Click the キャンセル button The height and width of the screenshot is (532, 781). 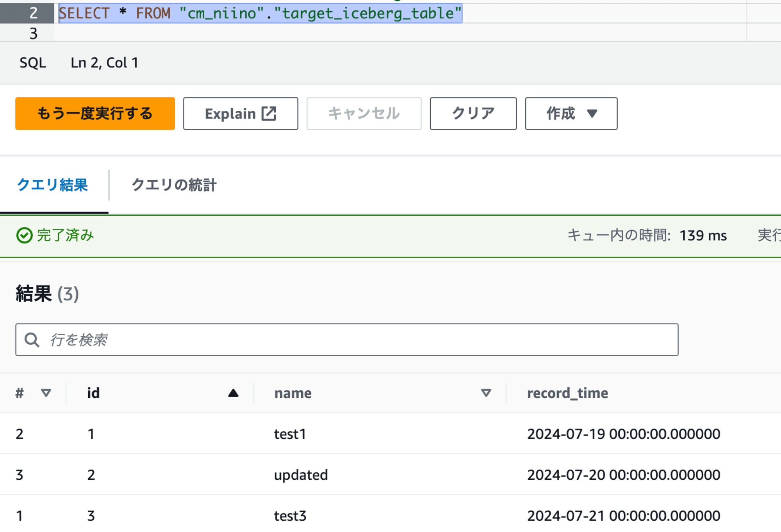364,114
